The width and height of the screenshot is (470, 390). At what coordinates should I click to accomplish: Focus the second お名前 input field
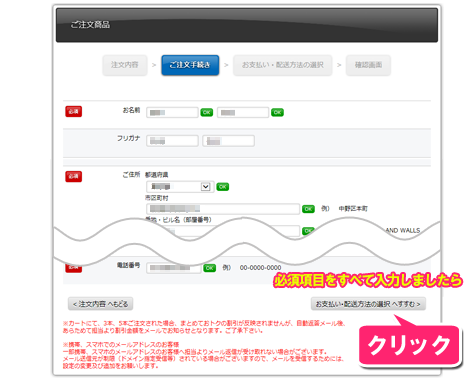(243, 112)
